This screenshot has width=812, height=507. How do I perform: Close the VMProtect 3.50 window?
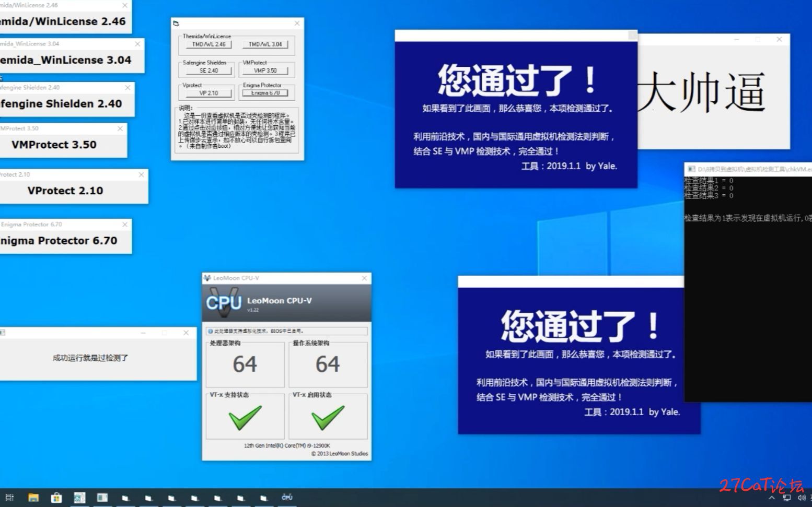tap(120, 128)
